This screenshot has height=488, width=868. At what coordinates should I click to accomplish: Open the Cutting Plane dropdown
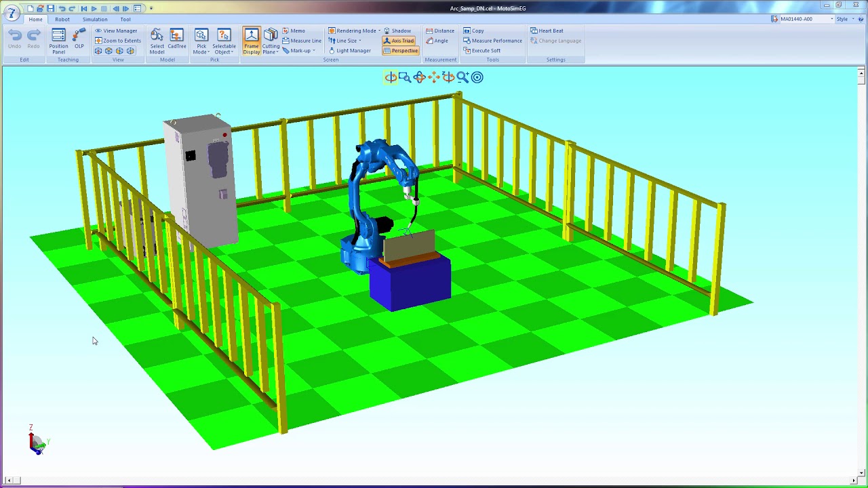tap(271, 41)
